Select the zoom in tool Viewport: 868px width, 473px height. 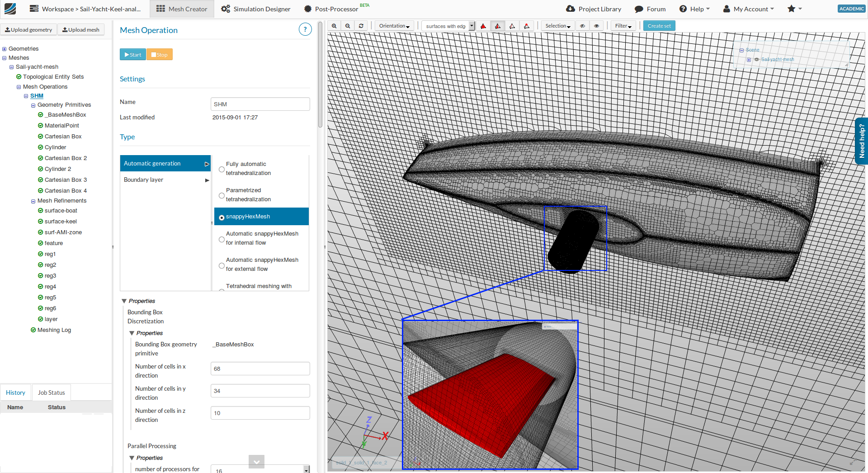click(334, 26)
